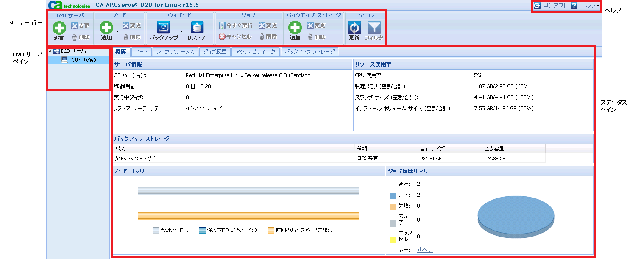Screen dimensions: 644x259
Task: Click the help question mark icon
Action: 574,6
